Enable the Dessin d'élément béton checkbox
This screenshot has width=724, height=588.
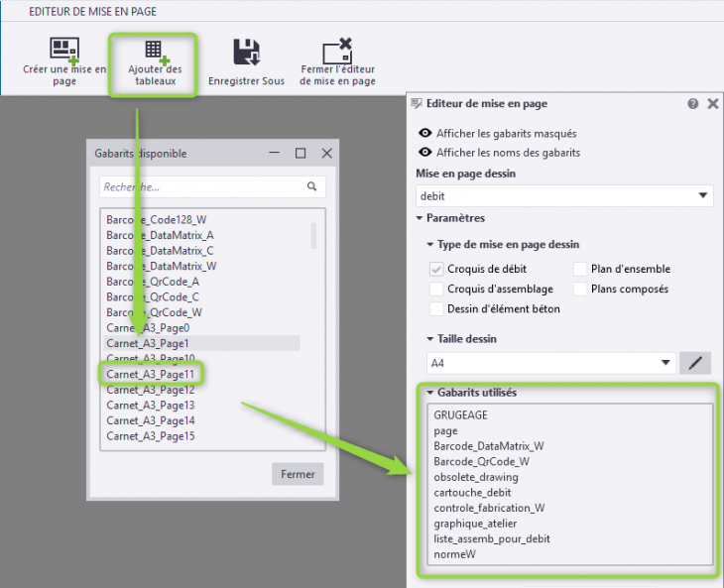click(x=436, y=308)
